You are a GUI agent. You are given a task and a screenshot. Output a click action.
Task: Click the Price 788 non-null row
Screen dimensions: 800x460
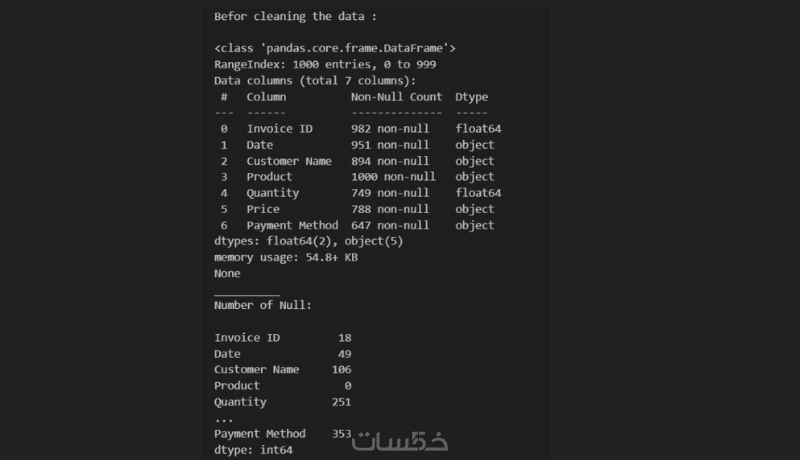pos(357,209)
